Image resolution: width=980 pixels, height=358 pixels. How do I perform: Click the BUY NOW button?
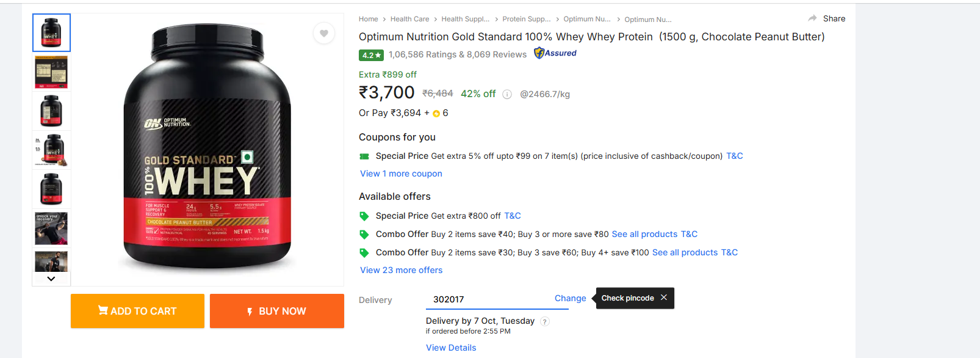click(x=276, y=311)
